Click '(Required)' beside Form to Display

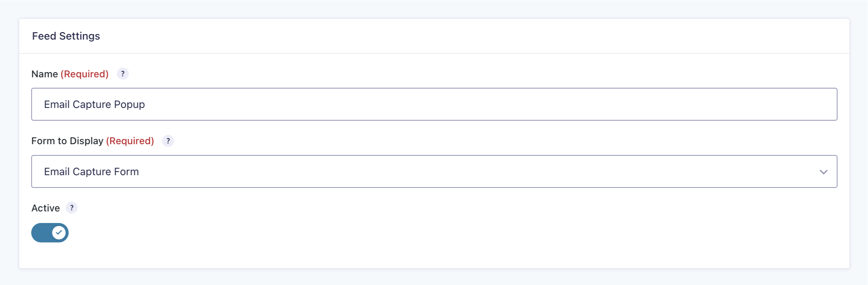click(x=130, y=141)
